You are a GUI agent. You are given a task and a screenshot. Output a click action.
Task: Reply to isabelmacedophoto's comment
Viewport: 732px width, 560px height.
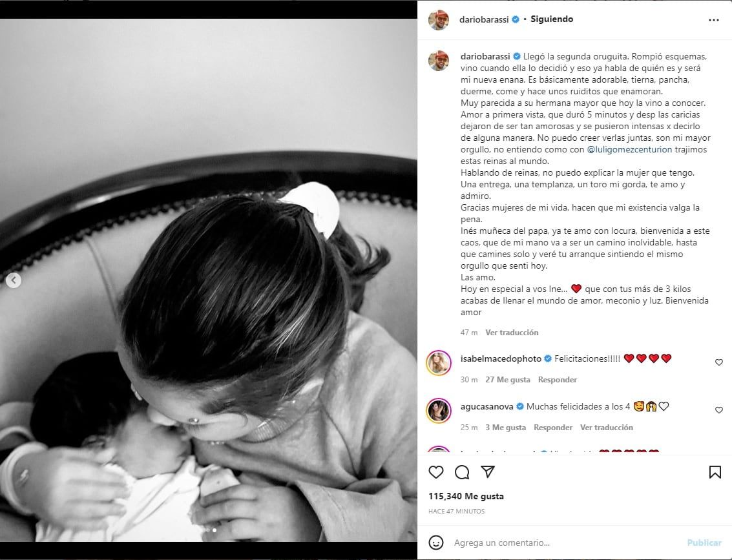click(558, 379)
